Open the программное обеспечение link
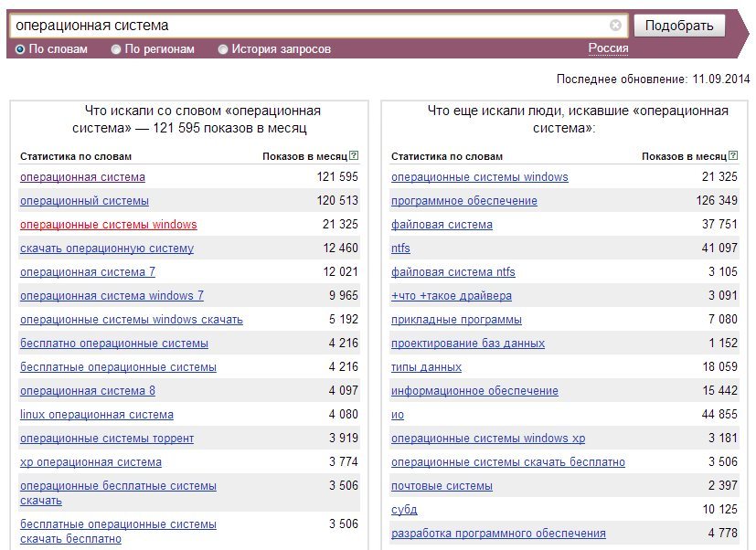This screenshot has height=550, width=756. pyautogui.click(x=463, y=200)
